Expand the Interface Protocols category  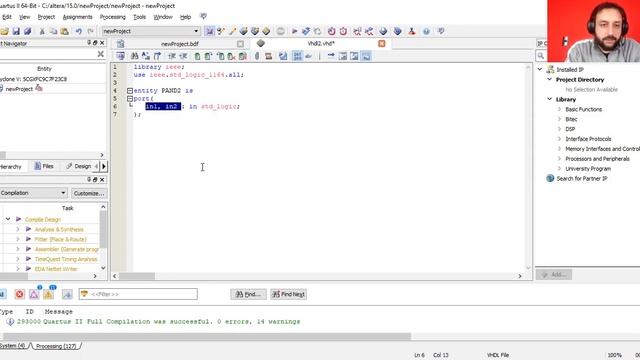coord(560,139)
